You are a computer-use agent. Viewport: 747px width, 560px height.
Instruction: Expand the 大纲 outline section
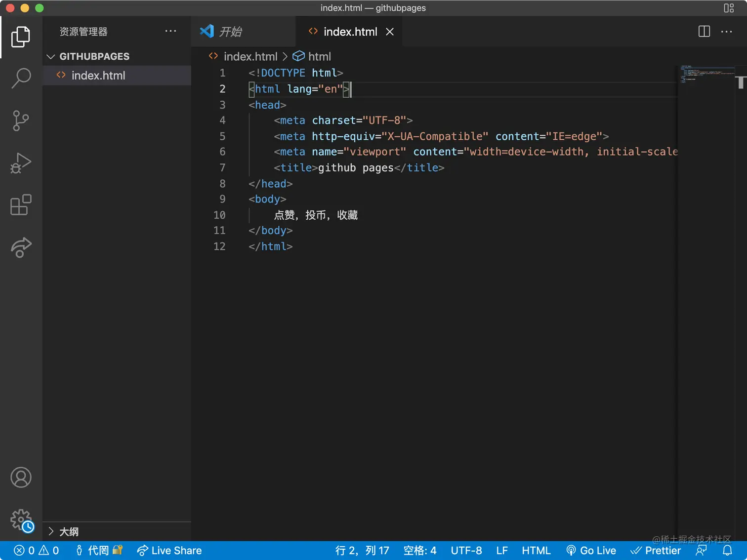click(117, 532)
